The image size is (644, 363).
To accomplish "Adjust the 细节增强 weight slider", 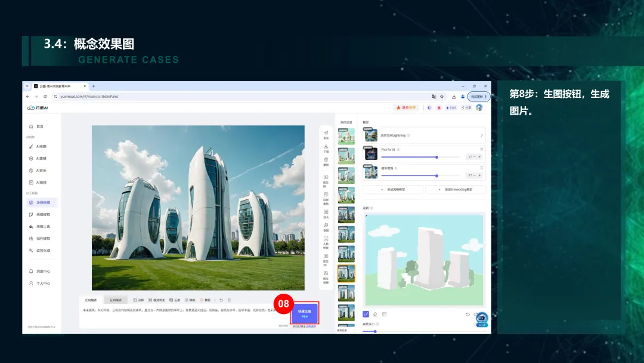I will tap(420, 176).
